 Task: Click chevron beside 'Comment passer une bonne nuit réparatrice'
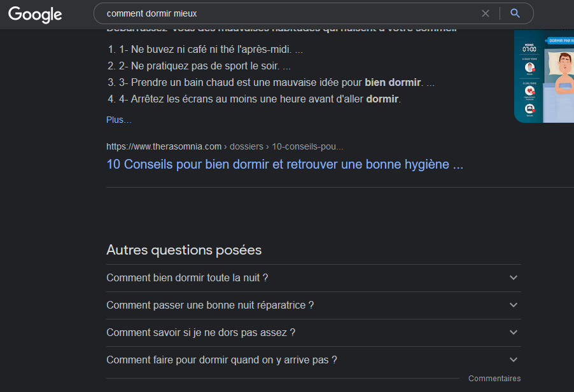click(514, 305)
